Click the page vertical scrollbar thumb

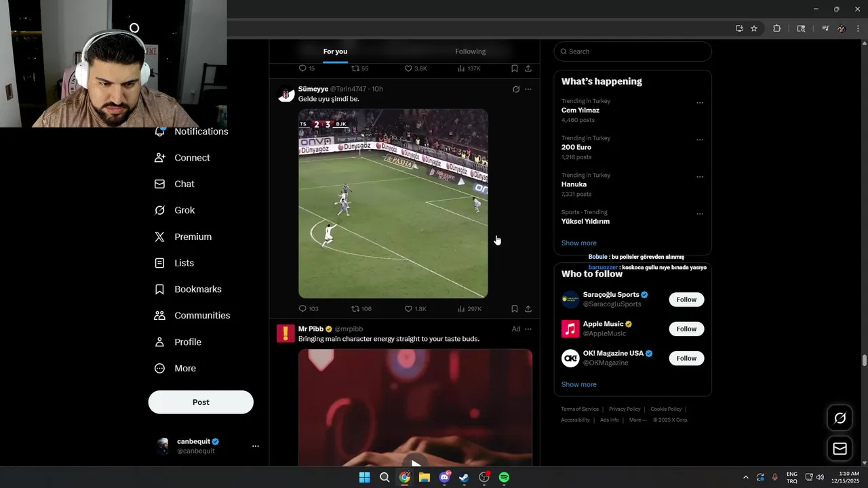(x=864, y=360)
